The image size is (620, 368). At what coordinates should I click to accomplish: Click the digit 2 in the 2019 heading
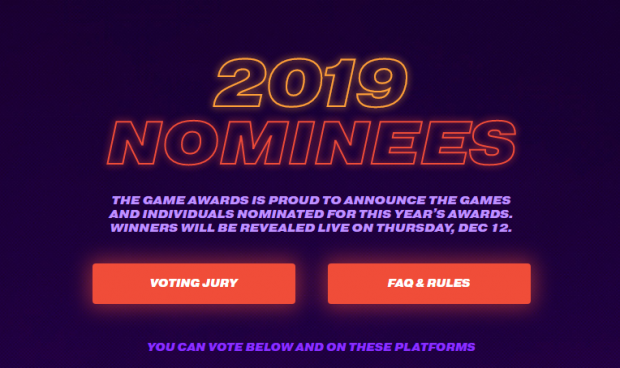240,83
